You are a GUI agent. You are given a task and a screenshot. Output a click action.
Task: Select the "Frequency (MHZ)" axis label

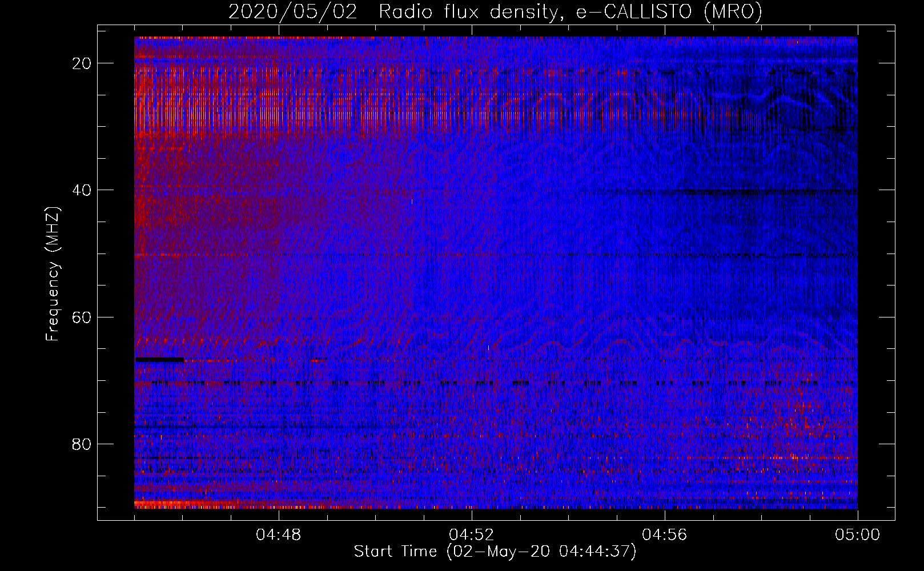pos(53,274)
